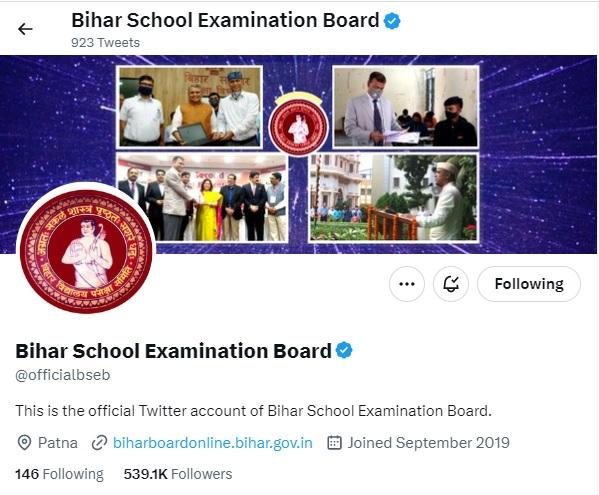The height and width of the screenshot is (495, 599).
Task: Open the three-dots more options menu
Action: pos(406,284)
